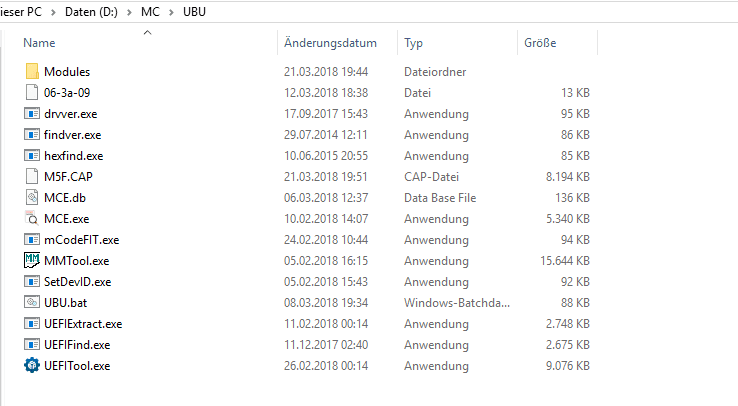The image size is (738, 406).
Task: Select the MCE.db database file icon
Action: click(x=32, y=198)
